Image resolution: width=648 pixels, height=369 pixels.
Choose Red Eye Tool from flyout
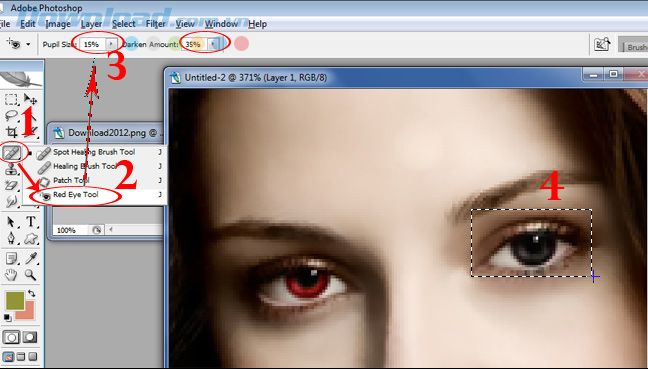[76, 195]
